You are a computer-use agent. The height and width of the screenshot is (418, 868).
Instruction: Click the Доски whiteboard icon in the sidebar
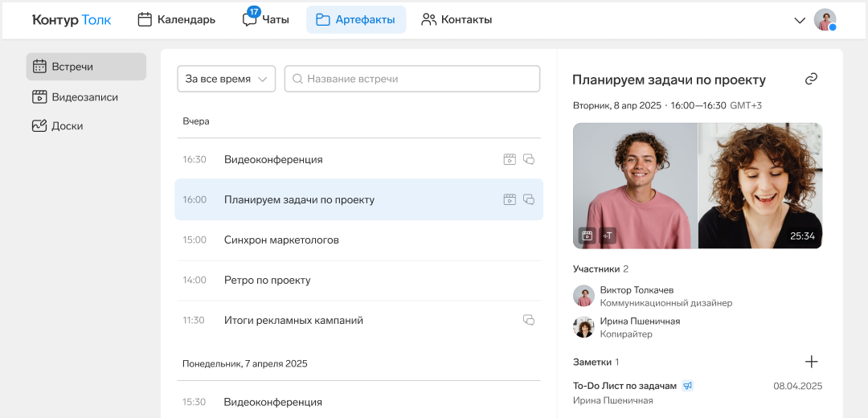tap(39, 125)
